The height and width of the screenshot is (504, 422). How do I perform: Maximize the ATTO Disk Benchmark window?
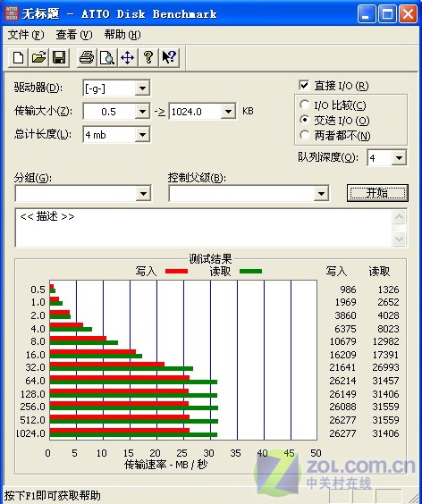(387, 14)
